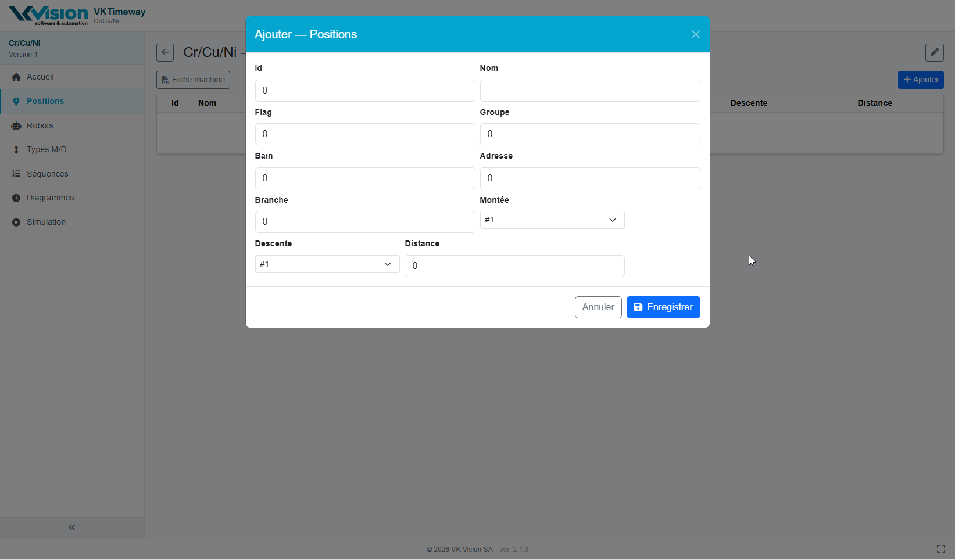Click the Robots icon in sidebar
This screenshot has width=955, height=560.
(x=16, y=125)
